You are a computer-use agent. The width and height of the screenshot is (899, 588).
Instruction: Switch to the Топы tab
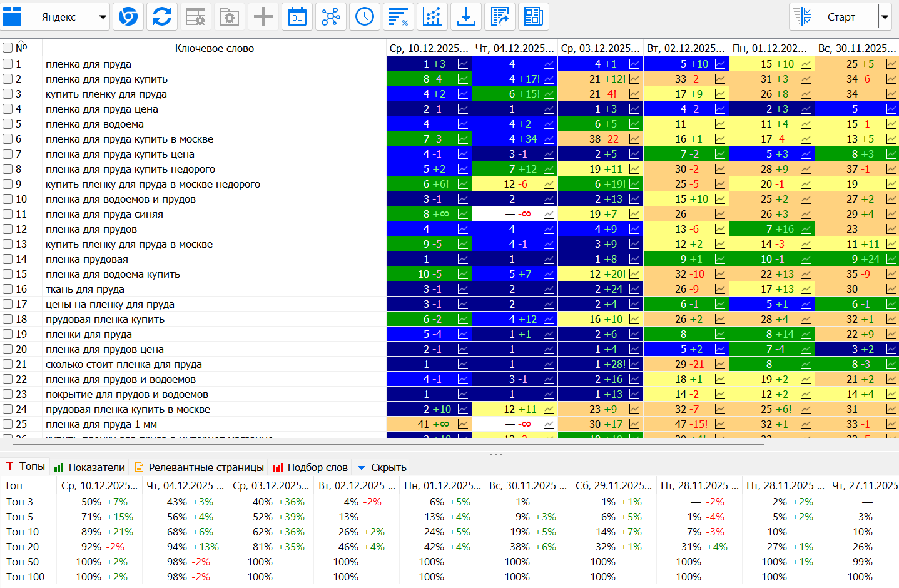pyautogui.click(x=26, y=466)
